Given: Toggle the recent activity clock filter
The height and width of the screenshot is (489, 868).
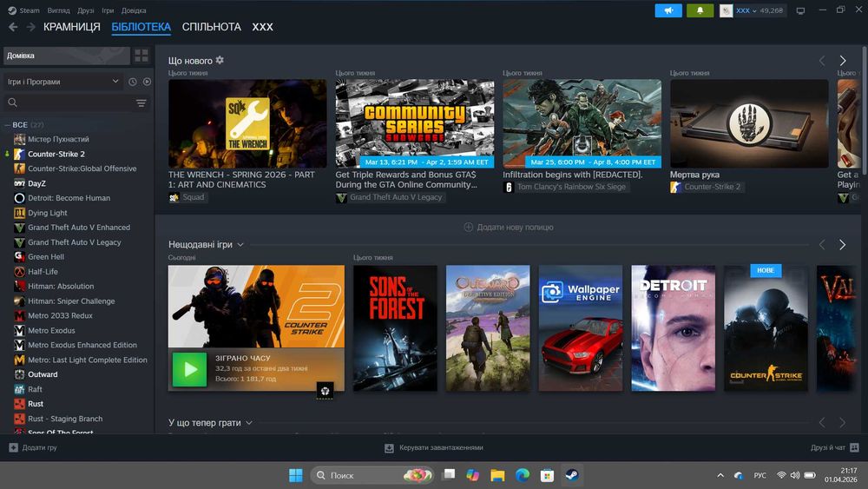Looking at the screenshot, I should (x=133, y=82).
